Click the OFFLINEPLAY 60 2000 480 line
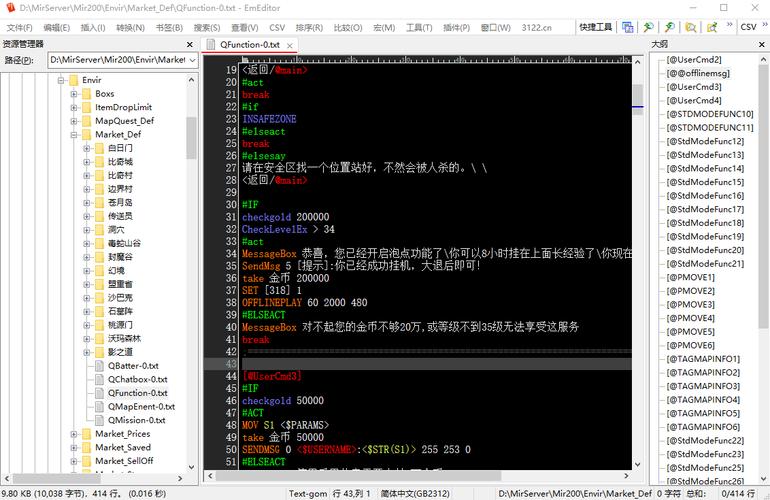This screenshot has width=770, height=500. click(304, 303)
